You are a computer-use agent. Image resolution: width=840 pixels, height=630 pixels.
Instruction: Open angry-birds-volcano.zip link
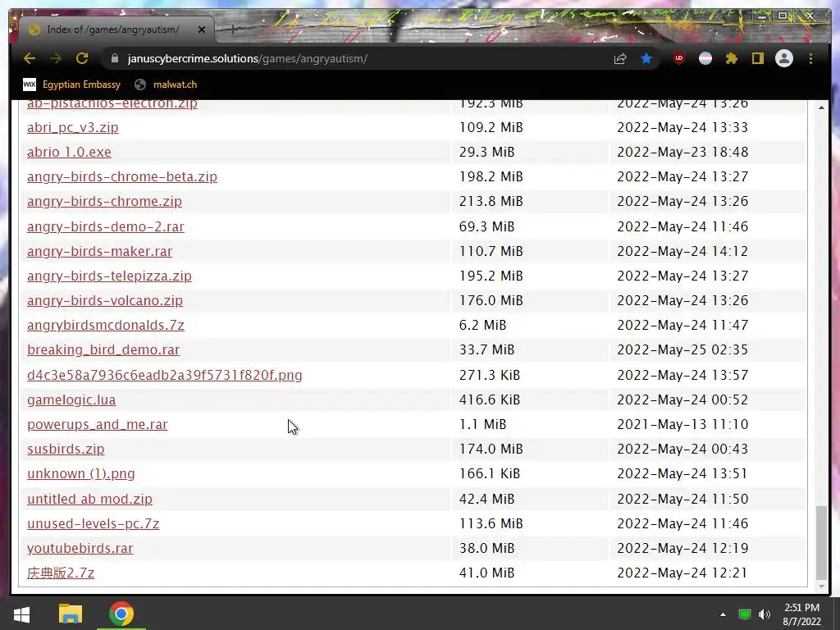(105, 300)
